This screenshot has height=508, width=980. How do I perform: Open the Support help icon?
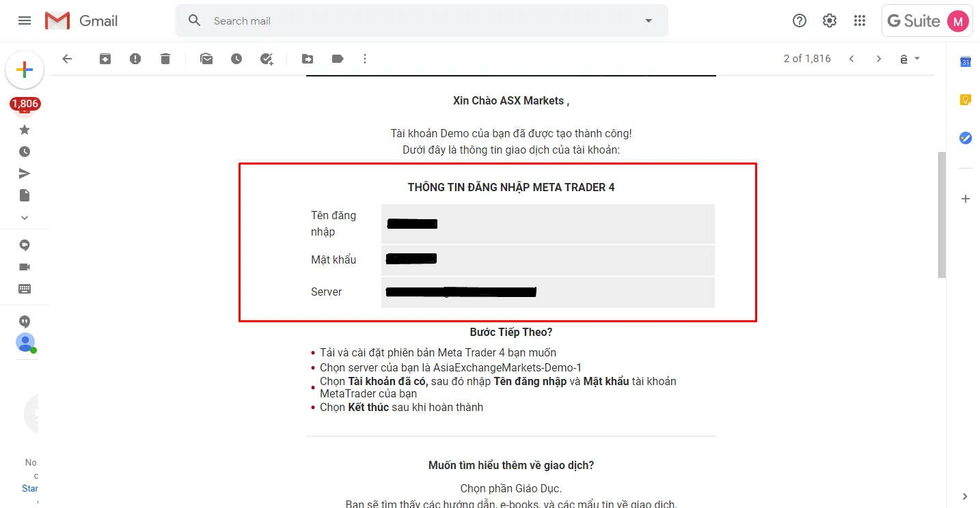(x=800, y=20)
